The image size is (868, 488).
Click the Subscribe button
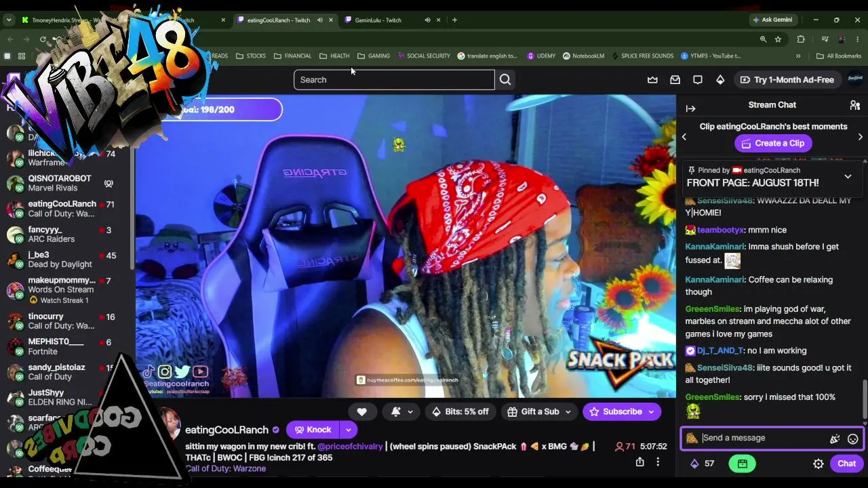coord(615,411)
